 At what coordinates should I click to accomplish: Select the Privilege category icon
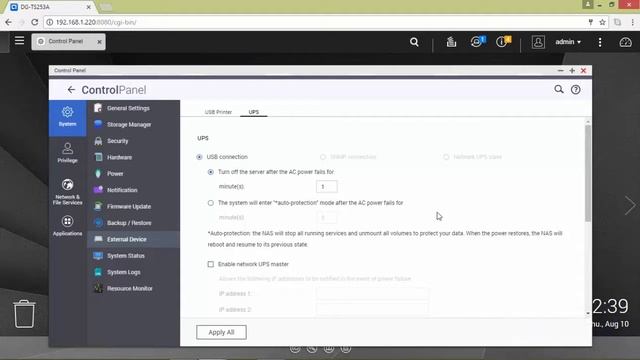[x=67, y=153]
